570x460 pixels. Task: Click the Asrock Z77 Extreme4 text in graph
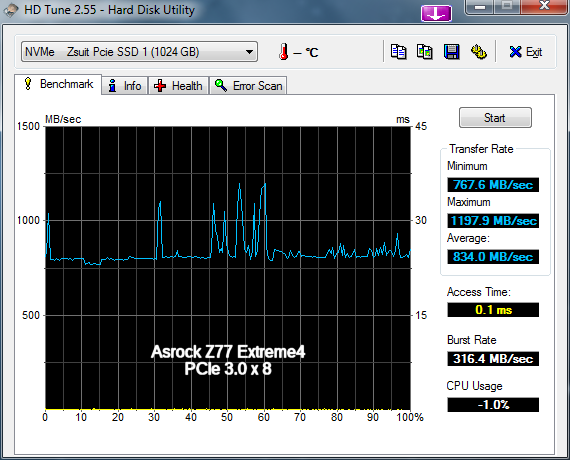coord(228,352)
